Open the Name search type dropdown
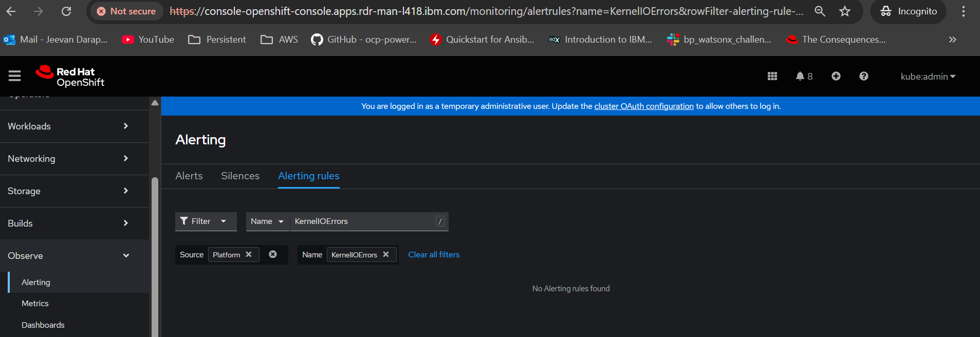This screenshot has height=337, width=980. coord(267,221)
